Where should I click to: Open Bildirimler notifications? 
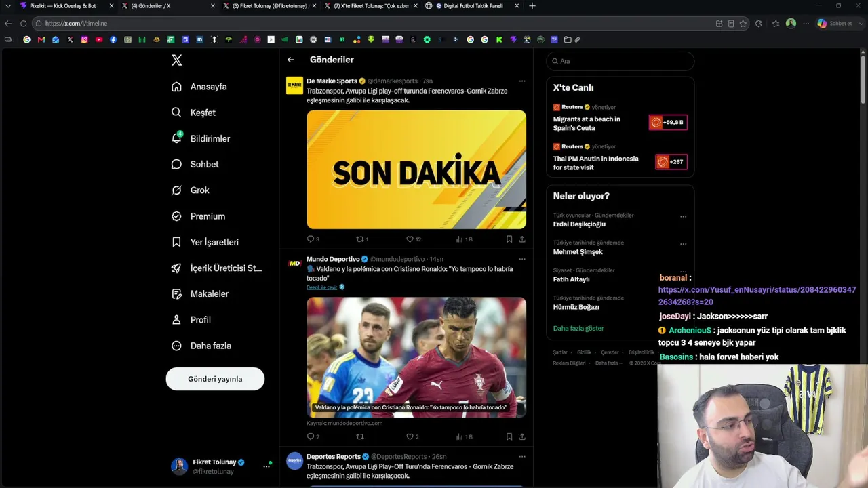coord(201,138)
